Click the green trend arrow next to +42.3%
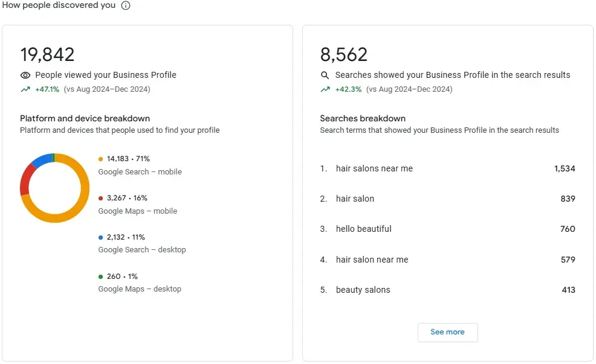This screenshot has width=596, height=364. point(325,88)
